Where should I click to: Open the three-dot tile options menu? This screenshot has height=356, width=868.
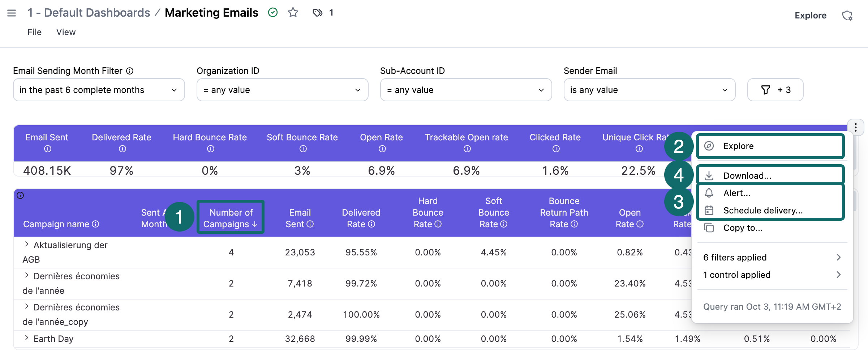tap(855, 127)
